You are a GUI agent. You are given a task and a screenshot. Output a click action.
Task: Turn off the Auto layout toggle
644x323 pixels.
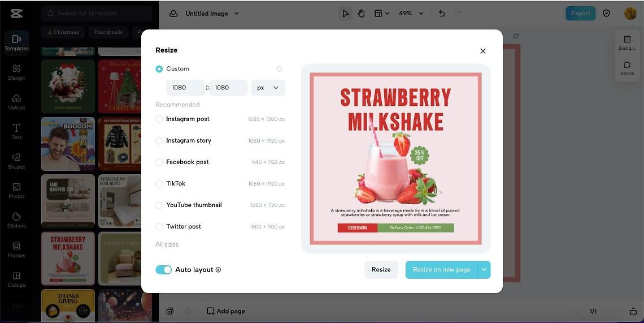(163, 270)
